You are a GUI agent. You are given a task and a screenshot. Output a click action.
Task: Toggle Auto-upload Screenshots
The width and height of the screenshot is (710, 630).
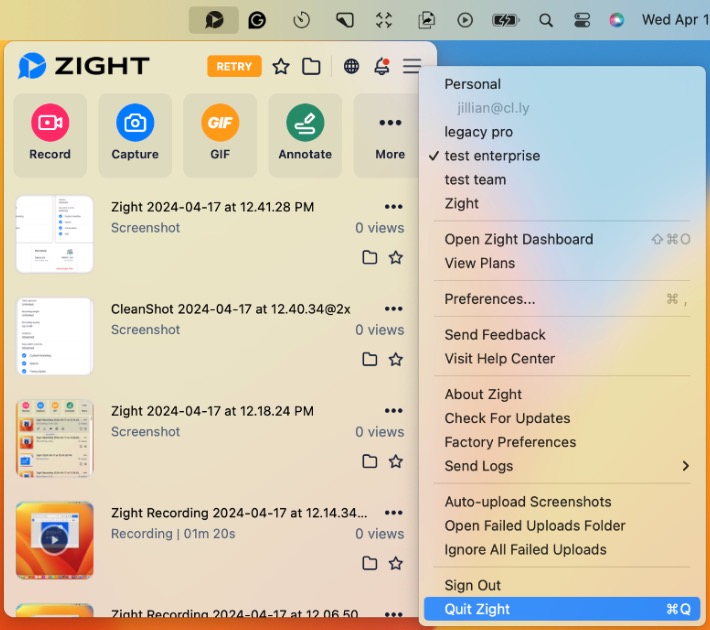[x=562, y=502]
